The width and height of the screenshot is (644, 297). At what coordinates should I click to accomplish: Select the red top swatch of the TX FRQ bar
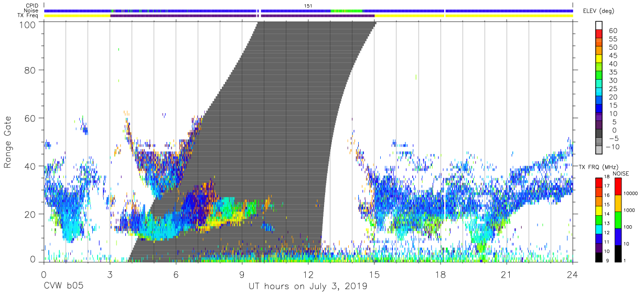[x=598, y=182]
